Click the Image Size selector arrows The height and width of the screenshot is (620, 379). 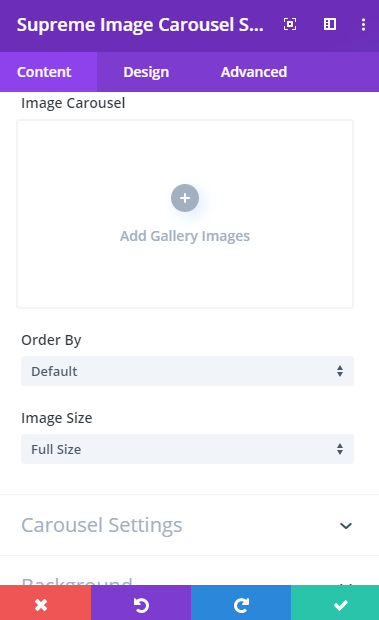(340, 449)
